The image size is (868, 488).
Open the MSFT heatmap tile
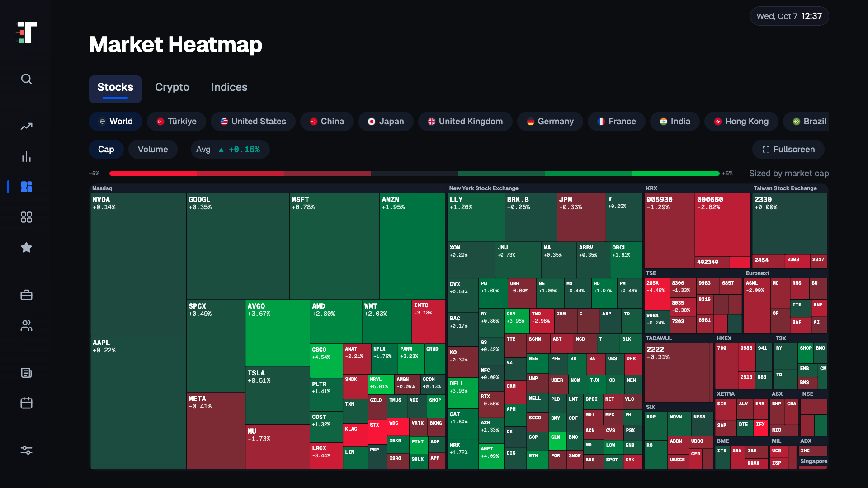coord(335,246)
